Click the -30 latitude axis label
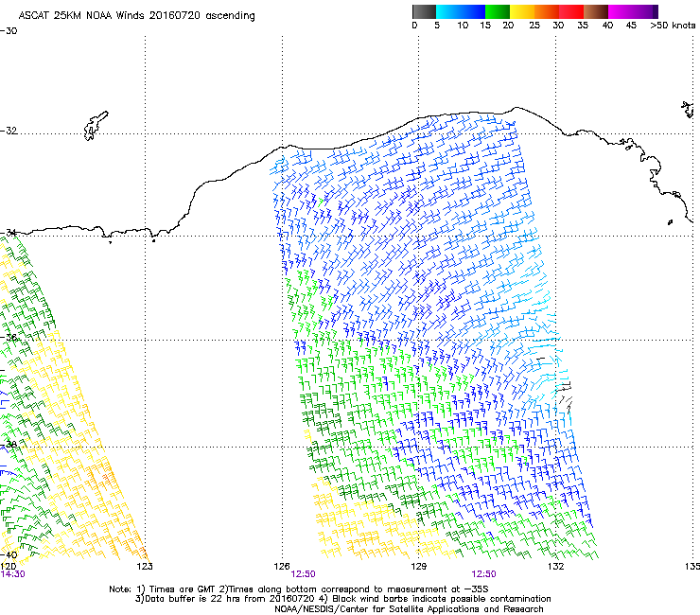The width and height of the screenshot is (700, 615). coord(9,31)
